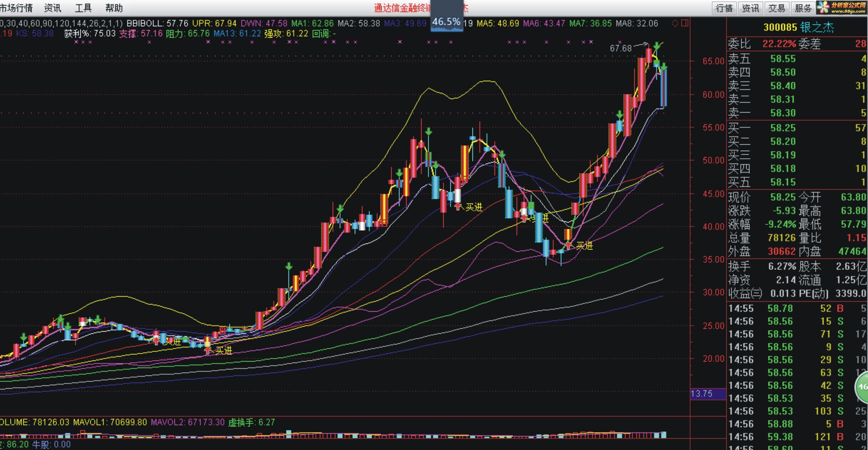Click the 涨幅 -9.24% change value
868x450 pixels.
pyautogui.click(x=780, y=224)
